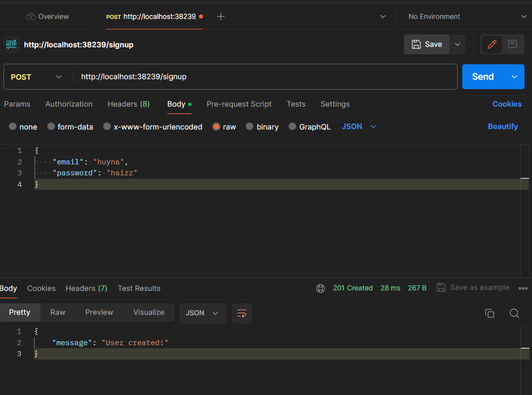
Task: Click the Beautify link
Action: click(503, 127)
